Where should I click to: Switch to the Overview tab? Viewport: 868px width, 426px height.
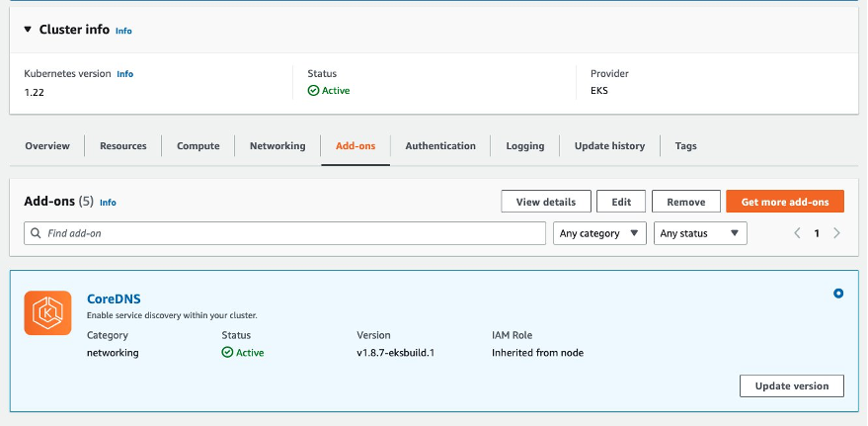coord(47,146)
